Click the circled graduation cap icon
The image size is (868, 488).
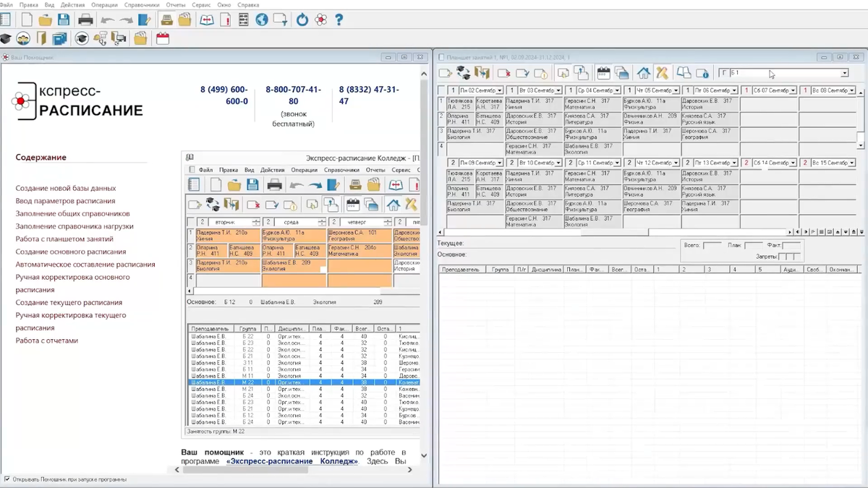point(82,38)
